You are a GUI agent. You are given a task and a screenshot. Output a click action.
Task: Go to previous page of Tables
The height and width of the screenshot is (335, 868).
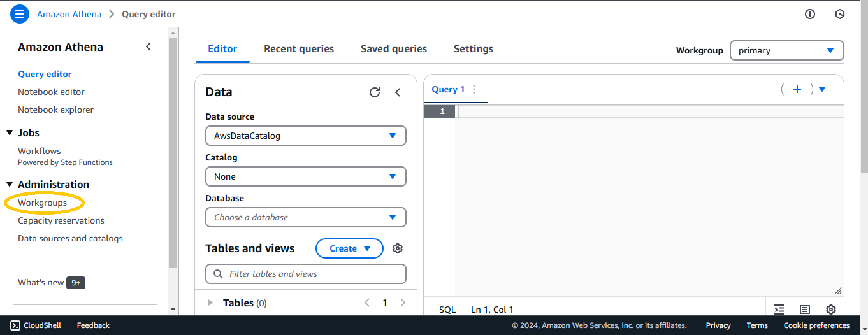tap(367, 303)
